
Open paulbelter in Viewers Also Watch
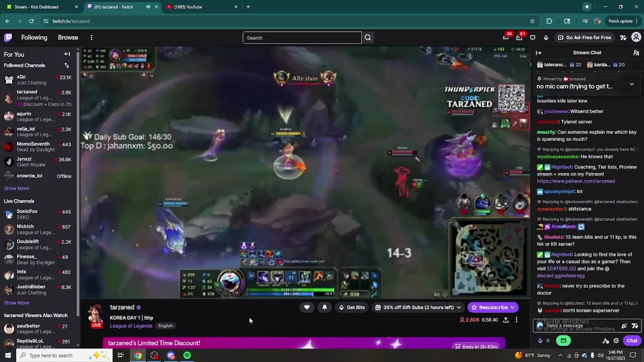[38, 329]
